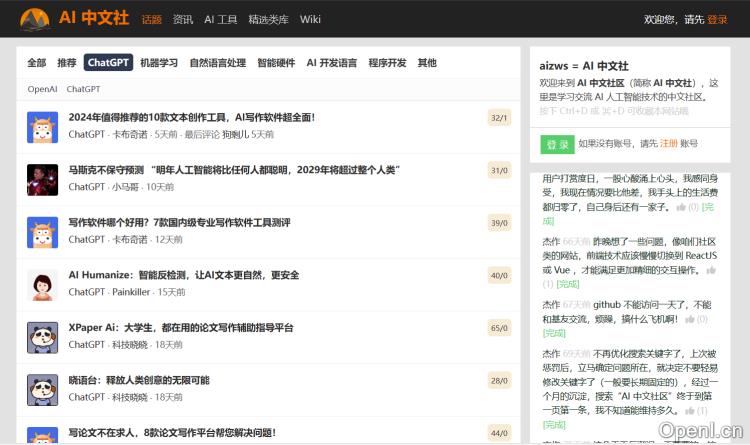Select the ChatGPT sub-category under tabs
This screenshot has width=750, height=445.
(83, 89)
